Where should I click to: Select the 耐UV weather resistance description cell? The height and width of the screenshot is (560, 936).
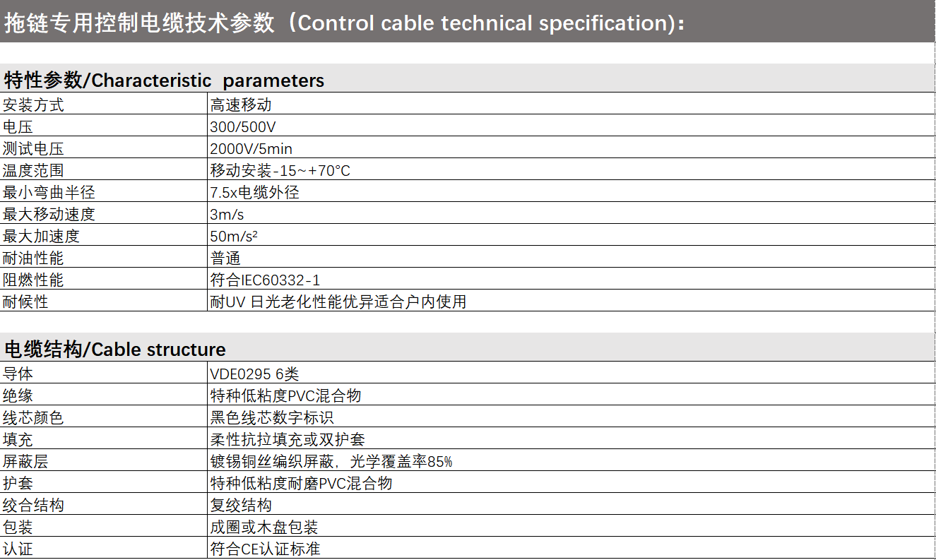click(x=338, y=302)
